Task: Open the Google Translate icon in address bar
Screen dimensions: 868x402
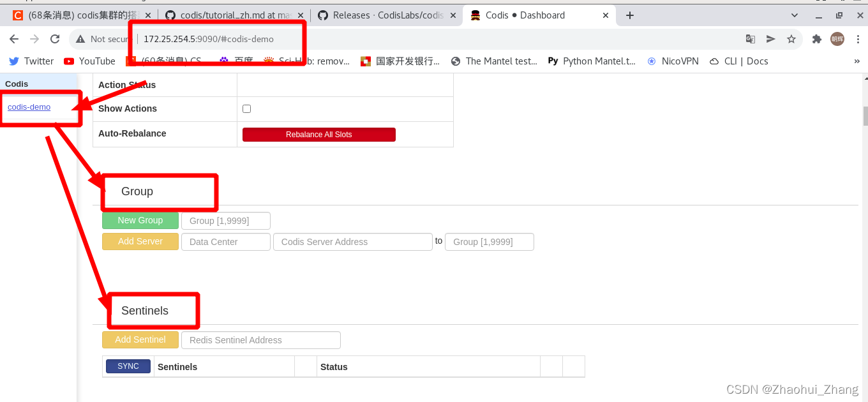Action: [751, 39]
